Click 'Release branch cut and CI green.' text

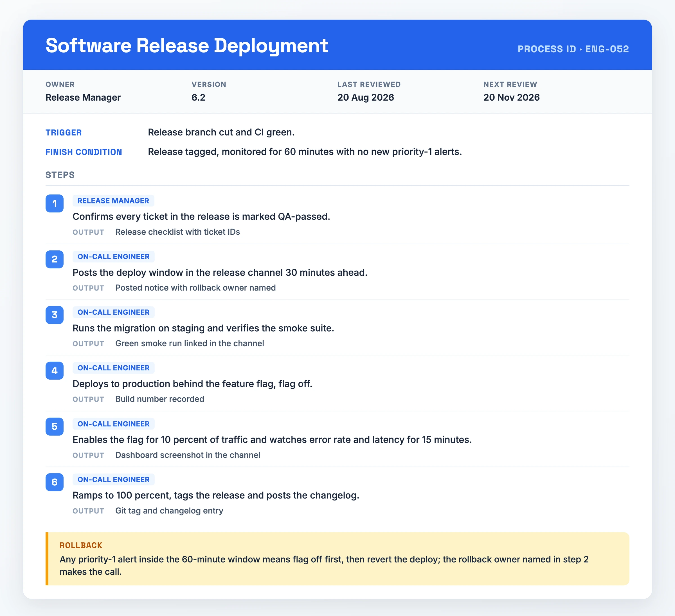tap(221, 133)
